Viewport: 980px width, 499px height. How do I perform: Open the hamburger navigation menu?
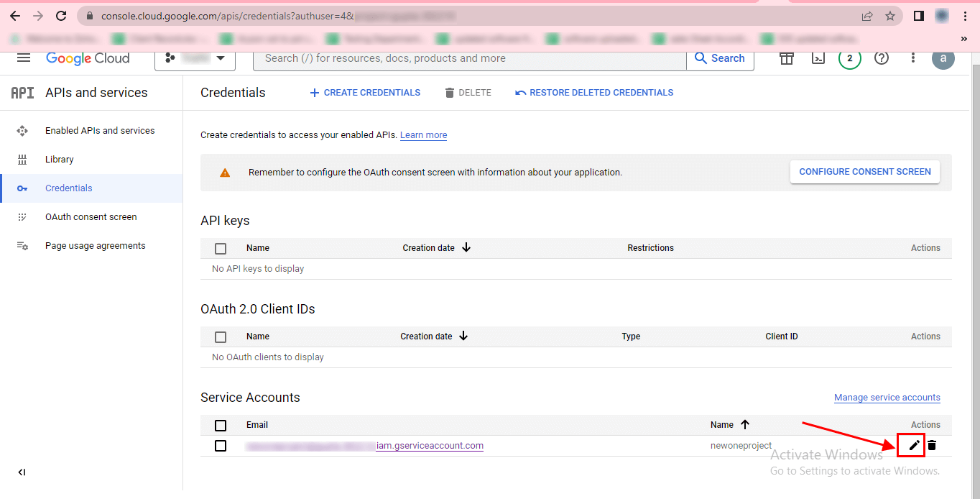pyautogui.click(x=24, y=58)
